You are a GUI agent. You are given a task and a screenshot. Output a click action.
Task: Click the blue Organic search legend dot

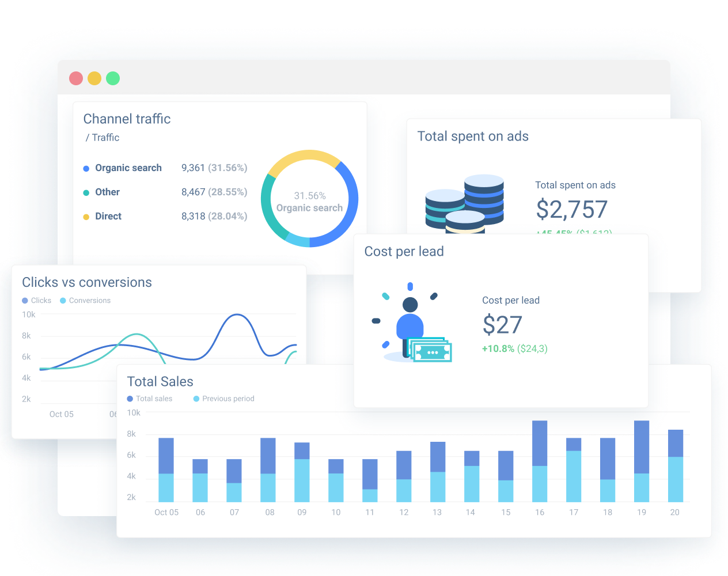[x=86, y=168]
